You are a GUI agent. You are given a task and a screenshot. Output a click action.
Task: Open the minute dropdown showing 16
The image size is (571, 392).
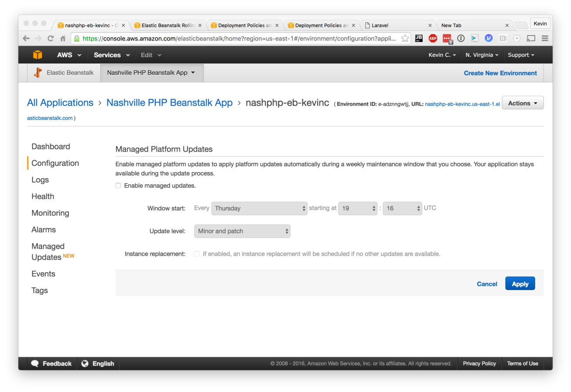[x=402, y=208]
